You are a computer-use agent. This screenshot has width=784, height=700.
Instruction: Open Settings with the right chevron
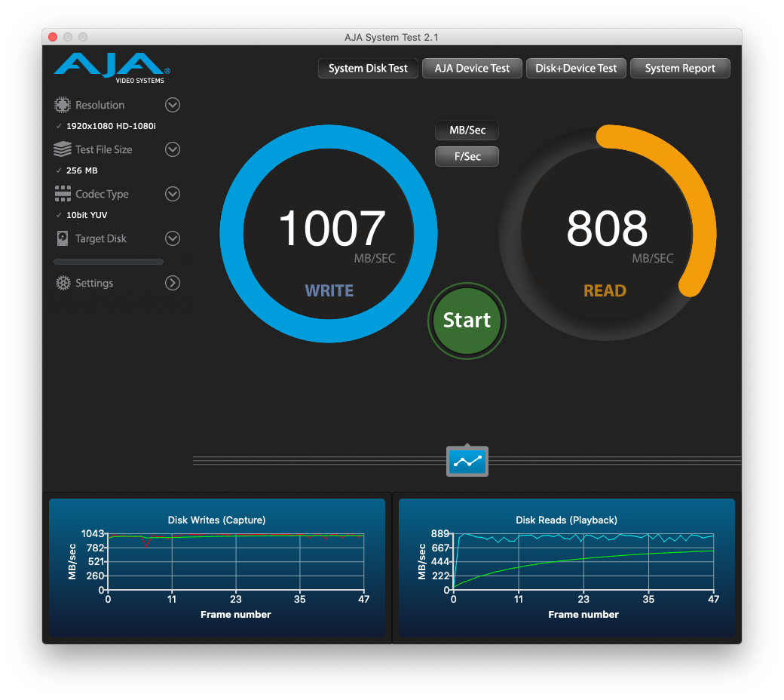173,283
